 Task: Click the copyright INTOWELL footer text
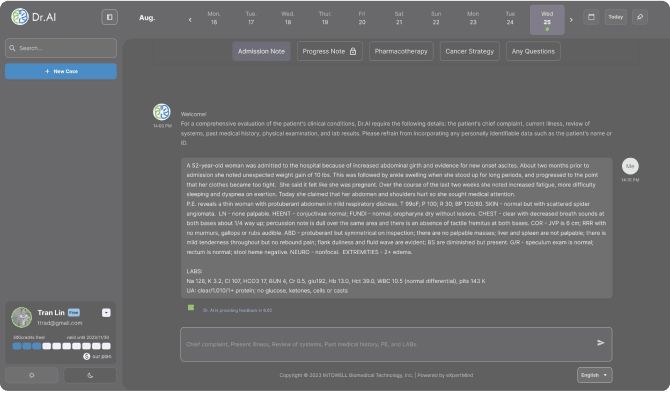coord(346,375)
